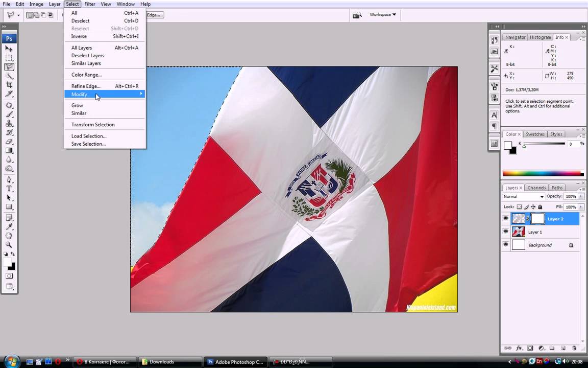Open the Character panel icon

pyautogui.click(x=494, y=115)
